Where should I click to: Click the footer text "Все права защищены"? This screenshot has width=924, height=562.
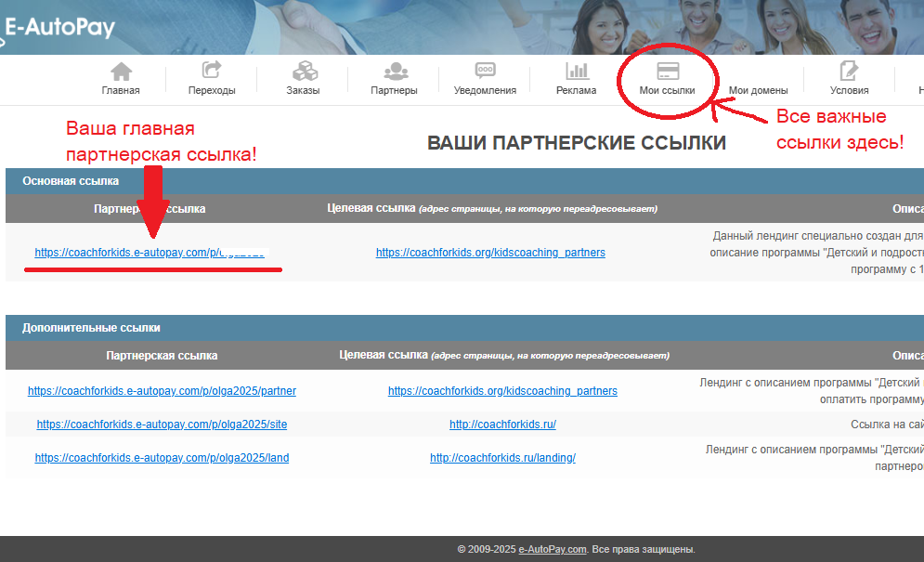tap(643, 549)
